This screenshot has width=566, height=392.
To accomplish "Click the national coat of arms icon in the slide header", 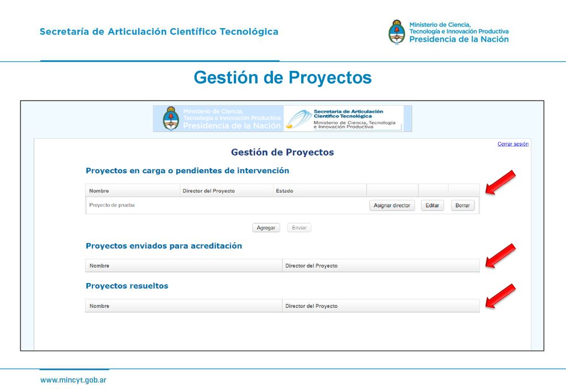I will 397,32.
